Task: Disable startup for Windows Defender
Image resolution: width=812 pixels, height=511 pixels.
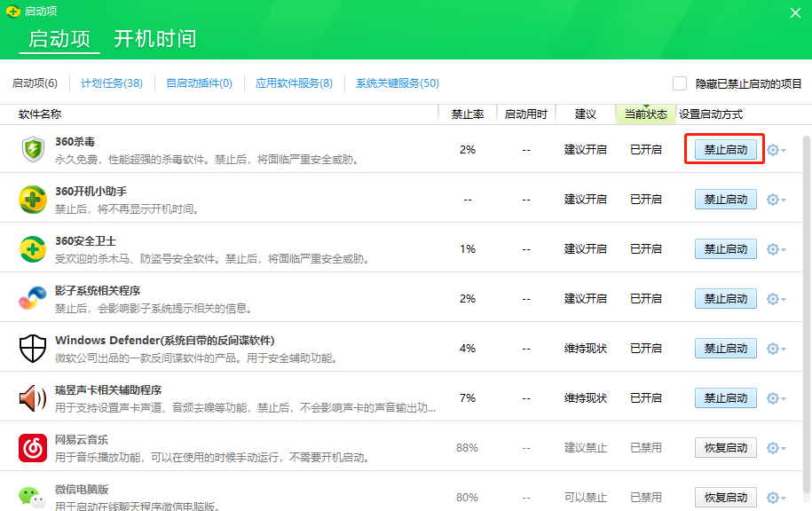Action: [726, 349]
